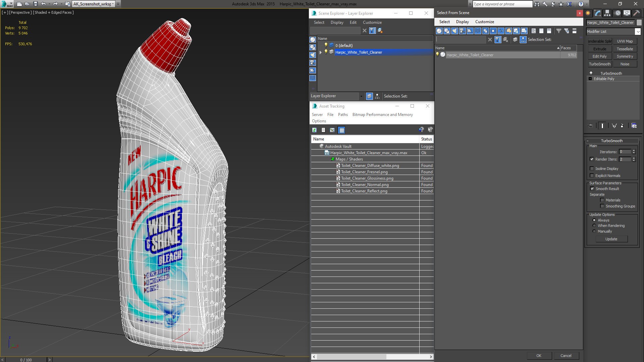
Task: Click the OK button in Select From Scene
Action: (539, 356)
